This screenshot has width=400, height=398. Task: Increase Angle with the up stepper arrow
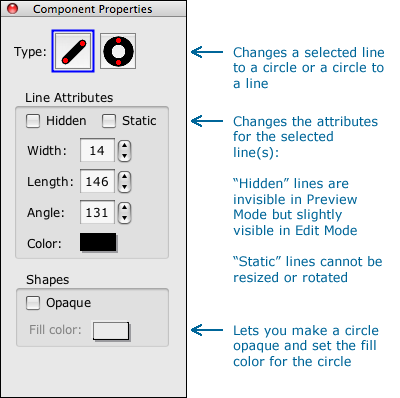point(125,208)
